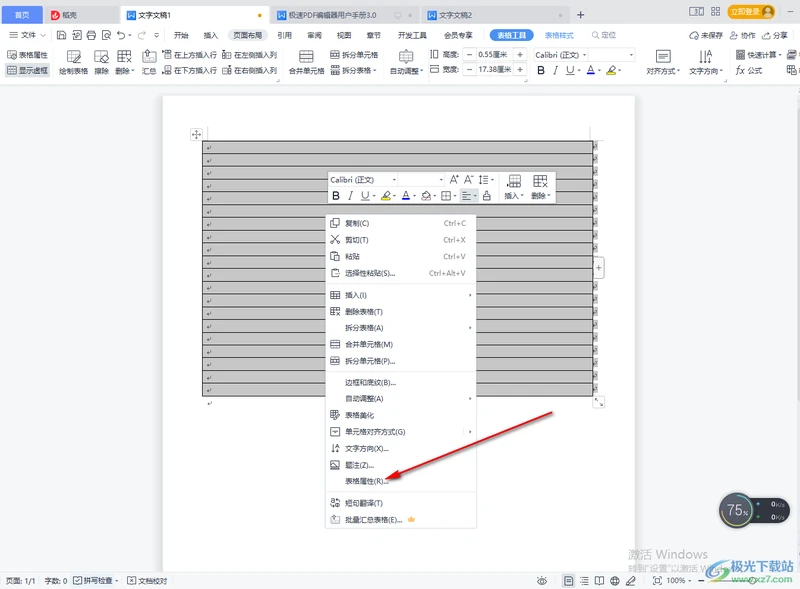Screen dimensions: 800x589
Task: Switch to the 引用 ribbon tab
Action: click(284, 35)
